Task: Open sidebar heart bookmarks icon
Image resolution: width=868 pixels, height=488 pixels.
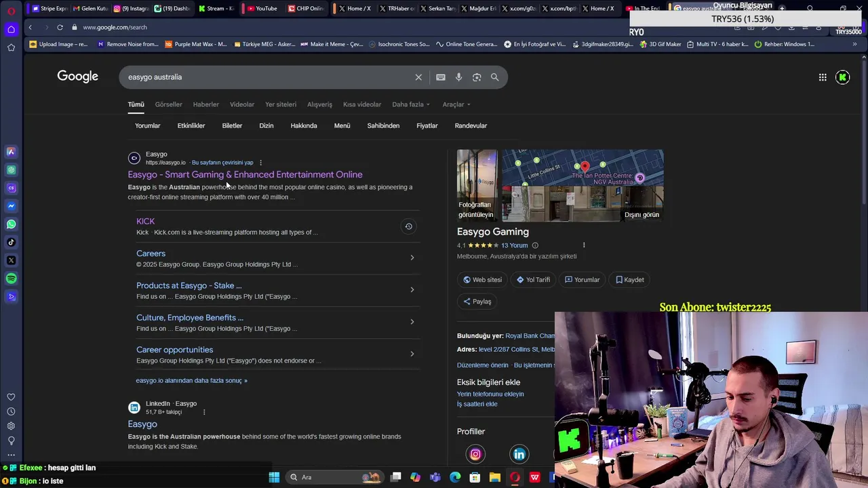Action: tap(11, 397)
